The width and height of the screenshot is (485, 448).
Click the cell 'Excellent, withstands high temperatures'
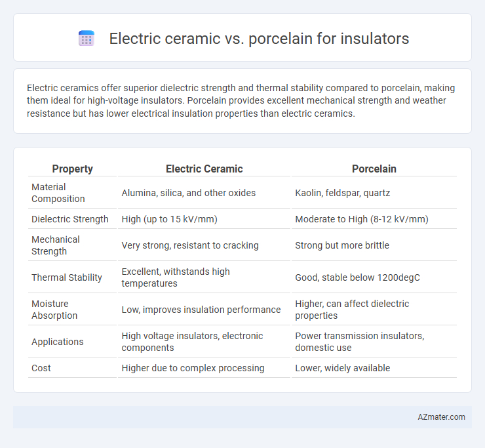point(176,277)
